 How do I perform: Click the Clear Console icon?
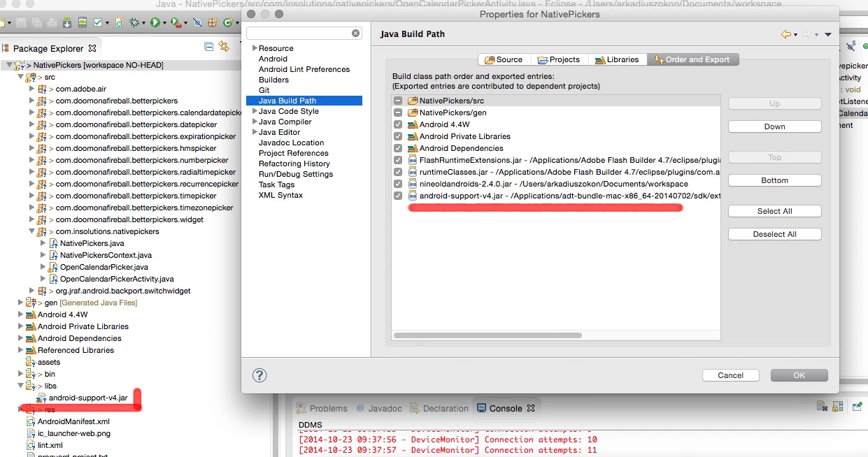click(822, 405)
